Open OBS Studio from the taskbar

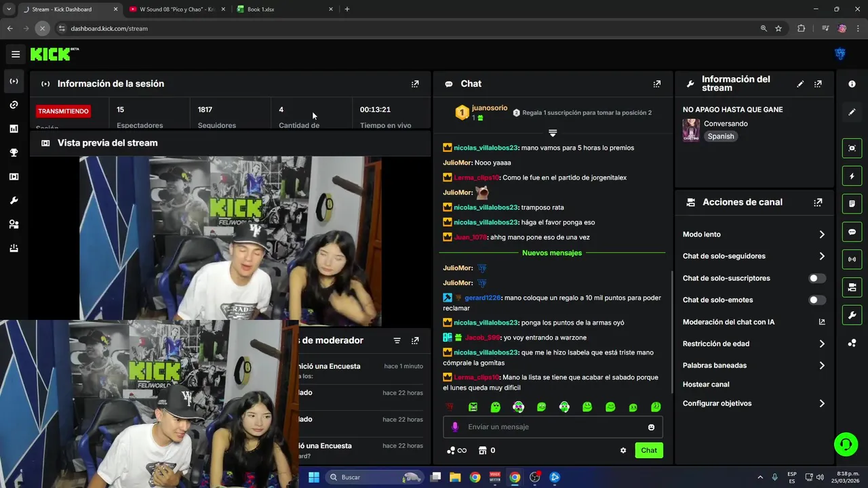coord(535,477)
